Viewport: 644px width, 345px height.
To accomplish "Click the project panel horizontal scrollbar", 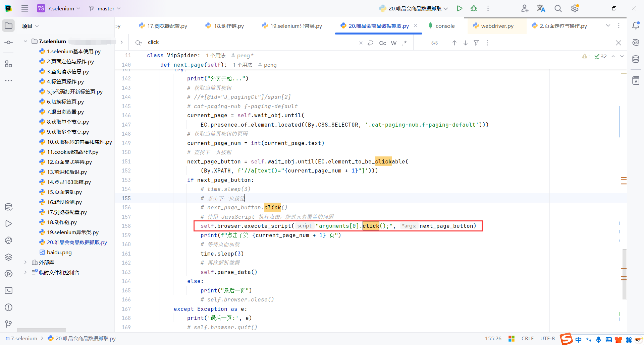I will (42, 330).
